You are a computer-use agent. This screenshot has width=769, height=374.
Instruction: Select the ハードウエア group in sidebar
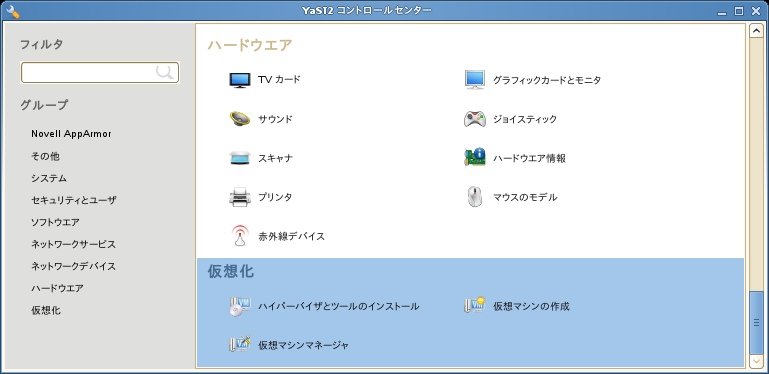(57, 289)
